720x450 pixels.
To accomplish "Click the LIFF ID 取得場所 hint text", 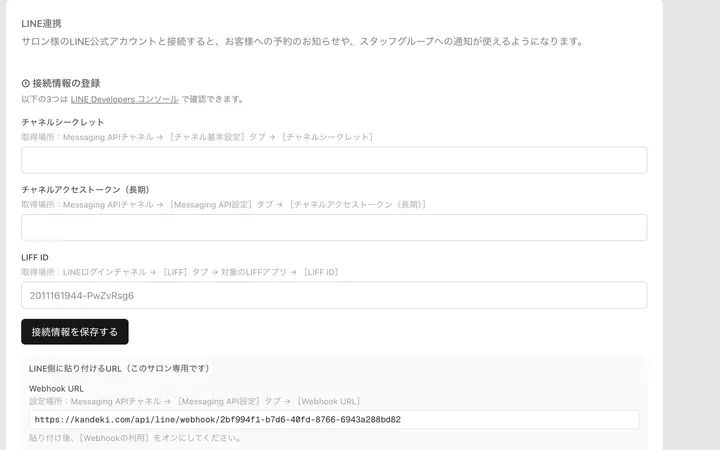I will point(181,272).
